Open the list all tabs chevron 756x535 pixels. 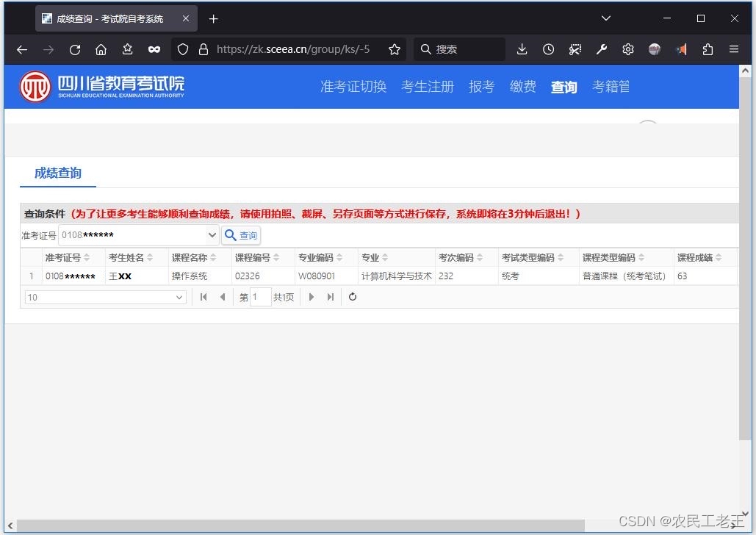click(606, 18)
